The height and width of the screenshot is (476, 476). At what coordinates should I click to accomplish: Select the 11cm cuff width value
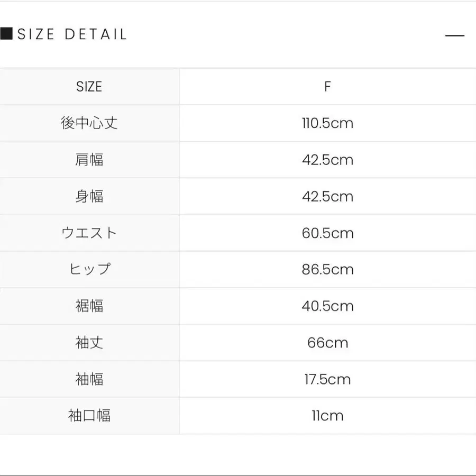(x=327, y=416)
